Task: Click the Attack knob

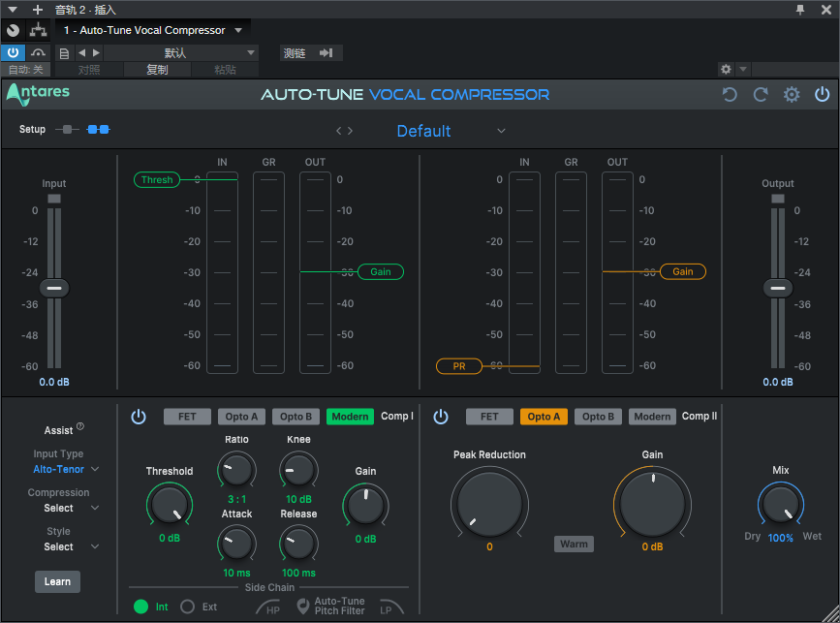Action: [x=236, y=544]
